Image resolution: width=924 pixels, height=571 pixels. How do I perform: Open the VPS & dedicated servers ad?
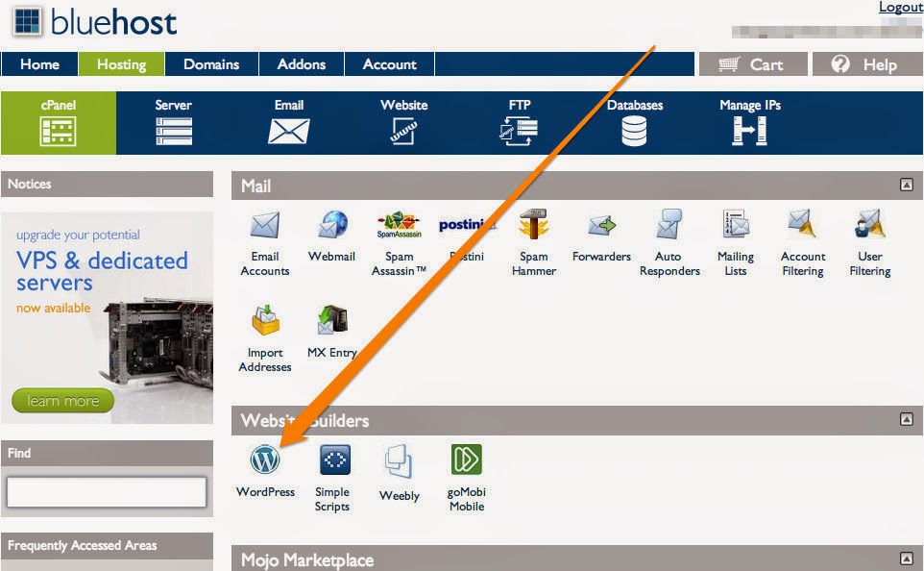pyautogui.click(x=108, y=317)
